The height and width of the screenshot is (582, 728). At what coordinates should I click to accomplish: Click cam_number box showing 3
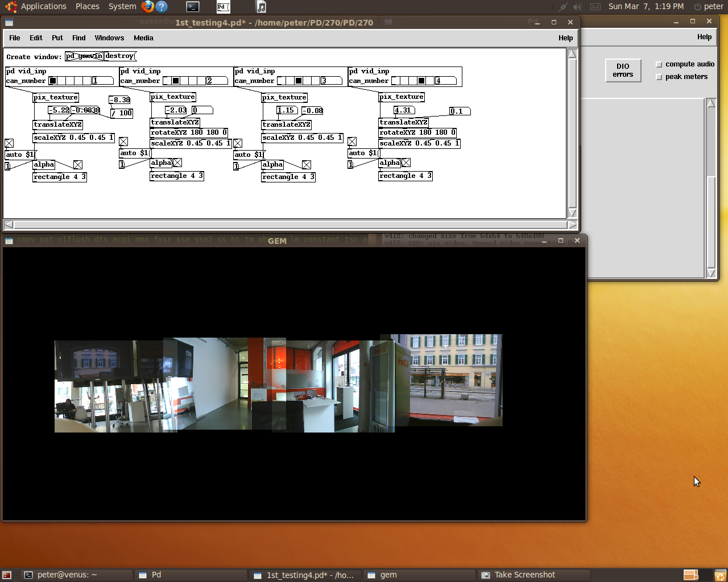click(x=332, y=81)
